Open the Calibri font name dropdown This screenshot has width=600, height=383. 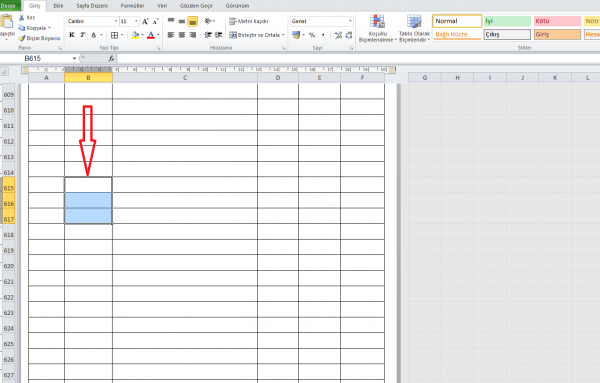[x=116, y=21]
